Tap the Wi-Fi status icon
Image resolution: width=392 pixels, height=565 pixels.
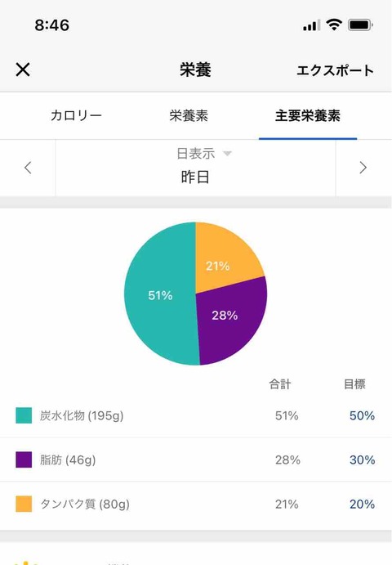point(334,25)
